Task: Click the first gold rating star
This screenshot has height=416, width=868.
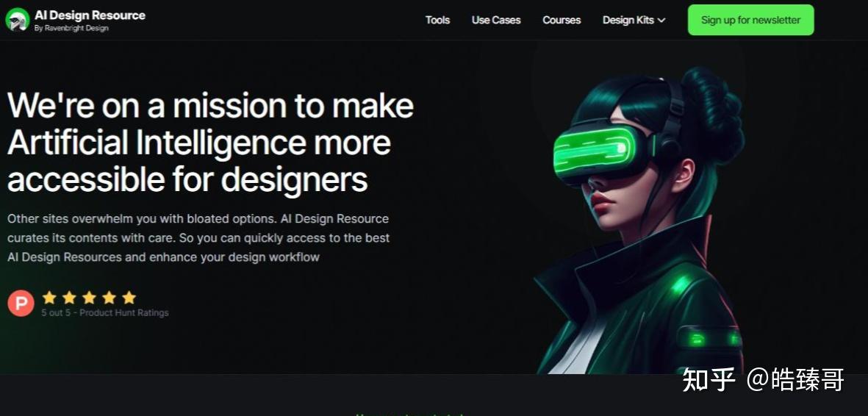Action: click(49, 298)
